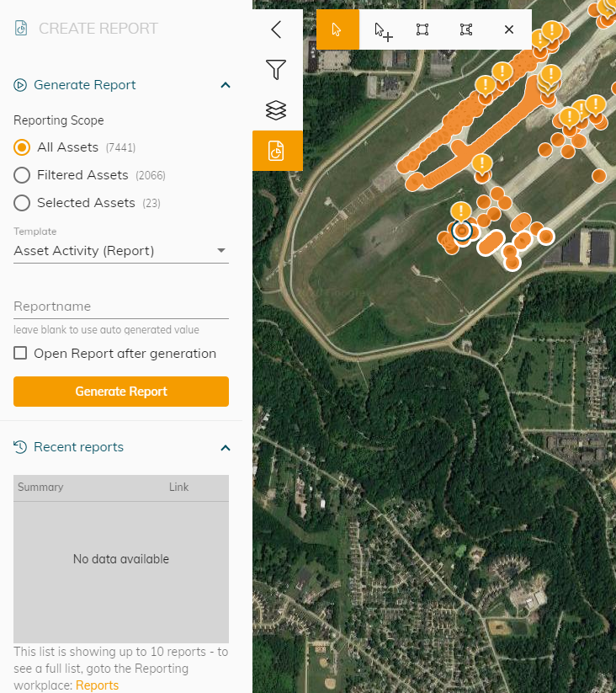
Task: Open the map layers panel
Action: pos(276,110)
